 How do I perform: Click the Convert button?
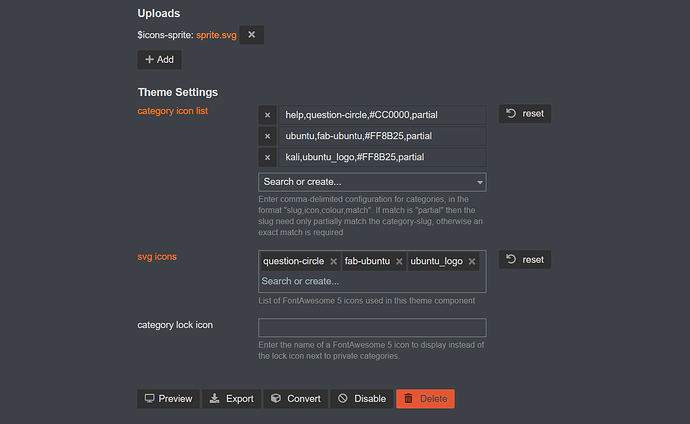point(296,399)
